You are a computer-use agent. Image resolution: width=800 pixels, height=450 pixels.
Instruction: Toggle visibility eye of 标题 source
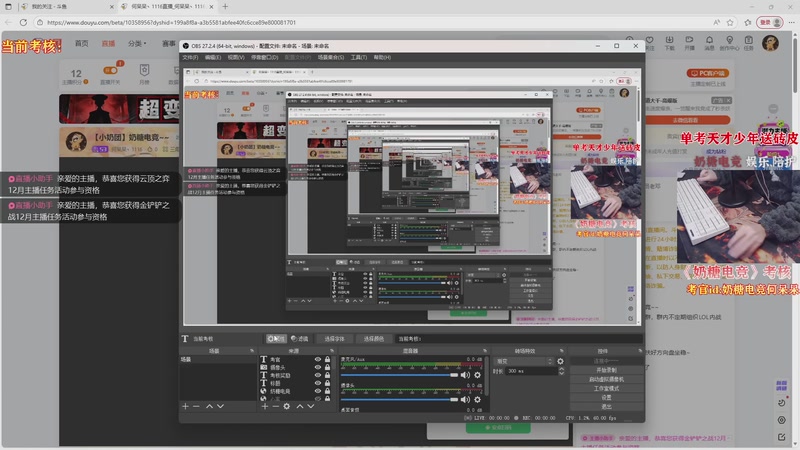[318, 383]
